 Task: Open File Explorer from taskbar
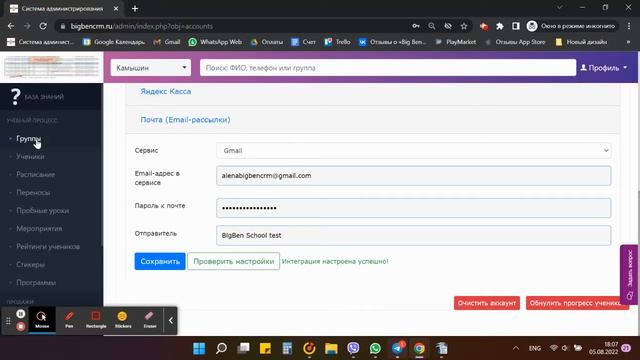(331, 348)
